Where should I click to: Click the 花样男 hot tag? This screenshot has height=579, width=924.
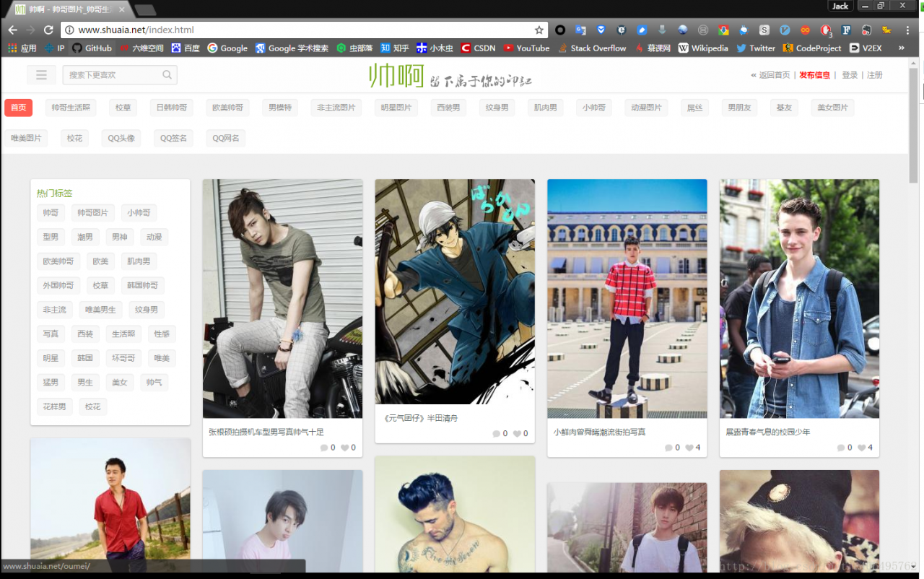click(54, 406)
